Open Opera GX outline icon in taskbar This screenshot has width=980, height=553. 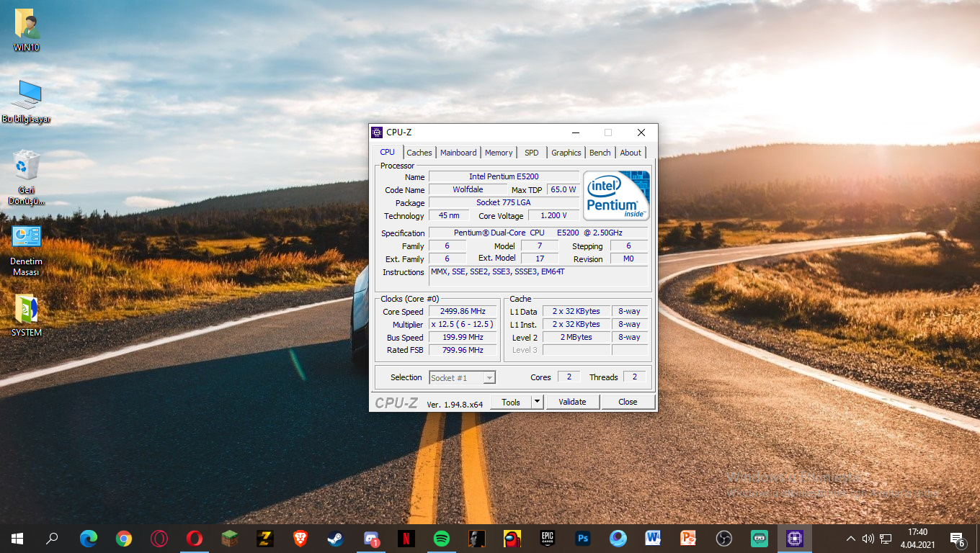[x=159, y=539]
